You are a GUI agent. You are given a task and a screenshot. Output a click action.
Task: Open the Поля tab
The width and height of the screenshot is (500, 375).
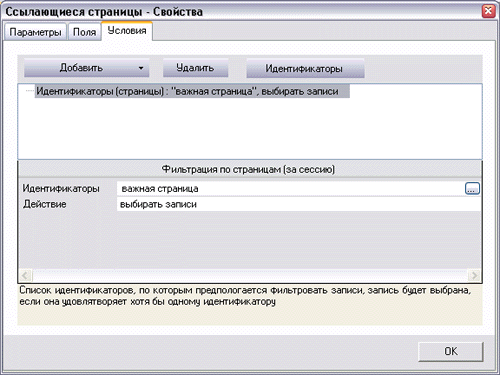pyautogui.click(x=84, y=32)
